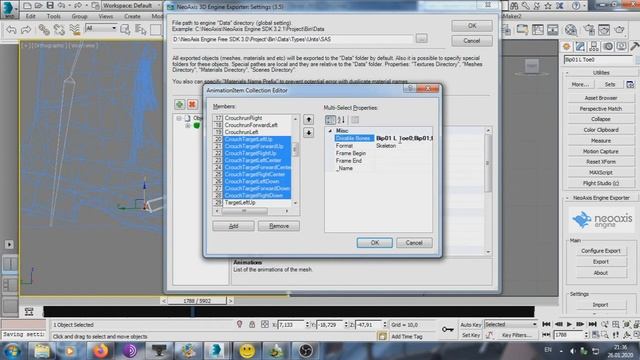The height and width of the screenshot is (360, 640).
Task: Click Remove in the Collection Editor
Action: pos(279,226)
